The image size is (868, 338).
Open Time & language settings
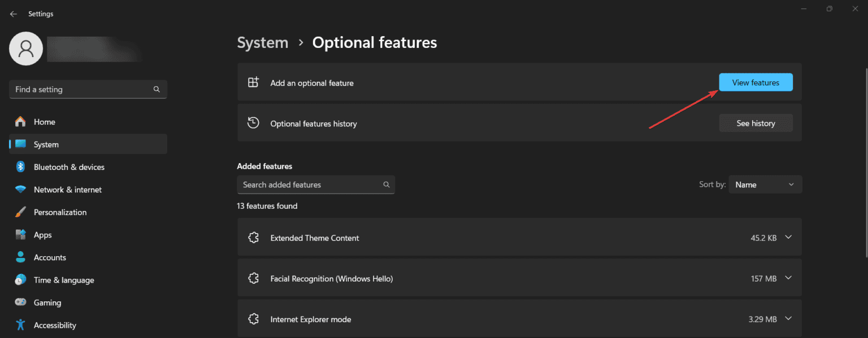[88, 280]
